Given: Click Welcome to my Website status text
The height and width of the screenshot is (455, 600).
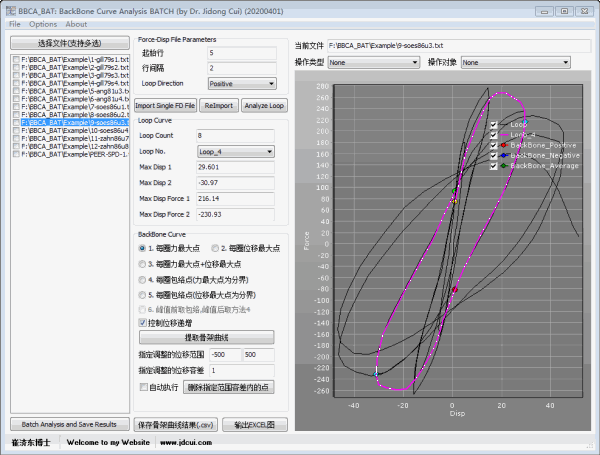Looking at the screenshot, I should click(x=108, y=442).
